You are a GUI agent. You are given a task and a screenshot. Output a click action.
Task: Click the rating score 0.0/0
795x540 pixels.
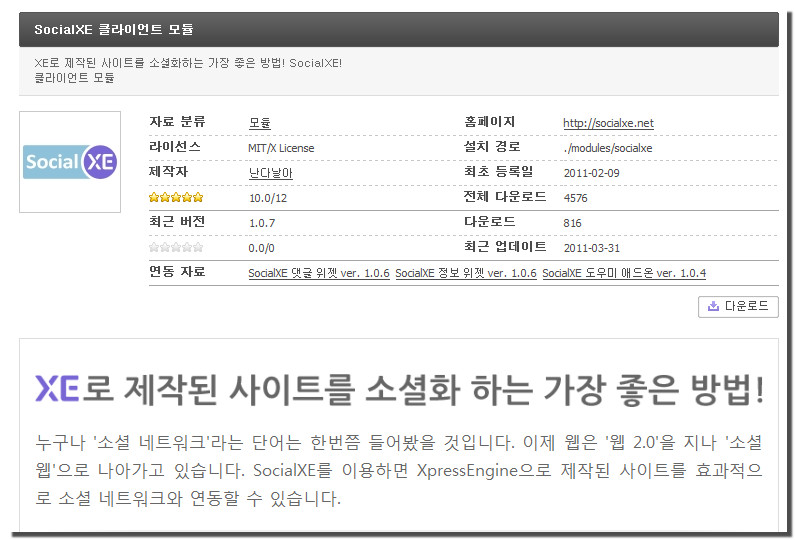[x=262, y=248]
